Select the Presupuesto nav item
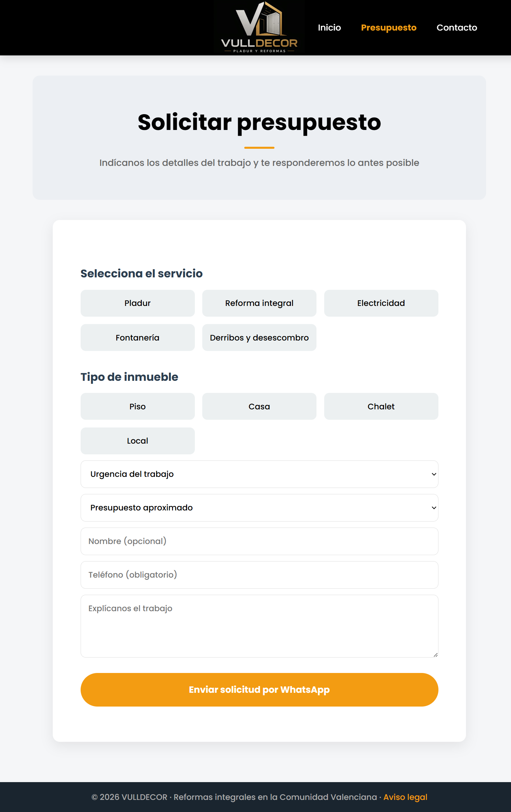 tap(389, 28)
